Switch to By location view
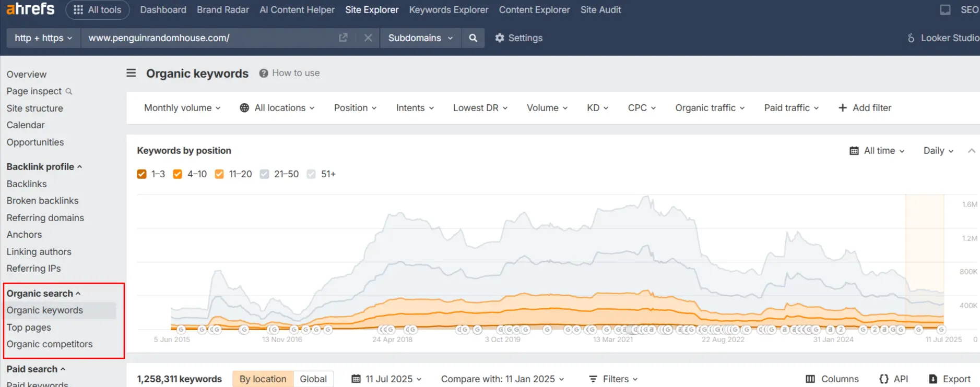This screenshot has height=387, width=980. click(263, 379)
